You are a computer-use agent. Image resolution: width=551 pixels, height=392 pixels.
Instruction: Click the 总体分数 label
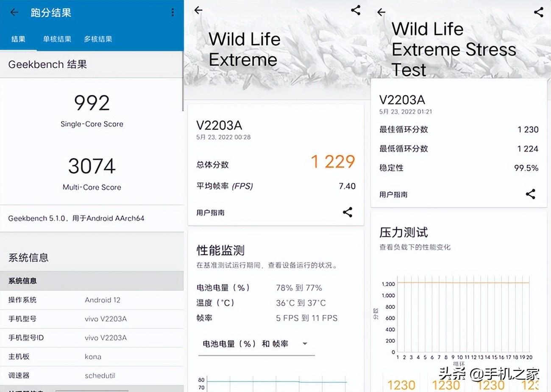pos(212,165)
